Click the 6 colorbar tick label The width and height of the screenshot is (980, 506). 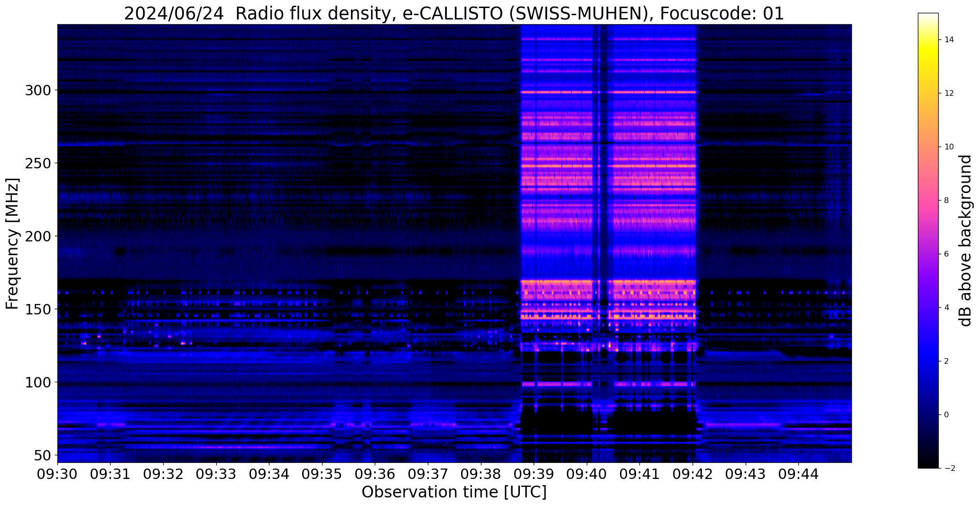(947, 254)
